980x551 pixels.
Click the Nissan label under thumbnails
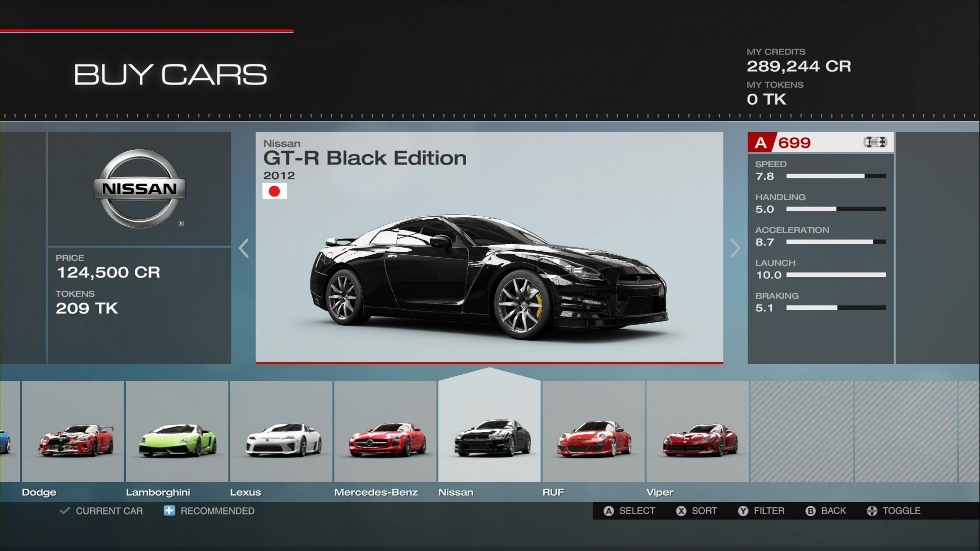pos(456,492)
